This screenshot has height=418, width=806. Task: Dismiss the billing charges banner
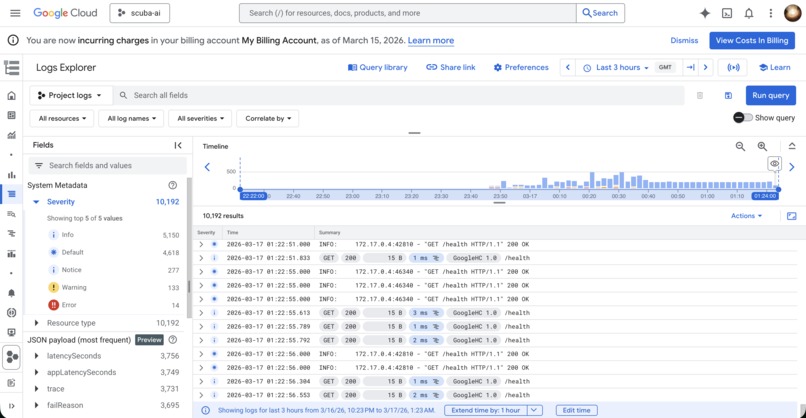tap(684, 41)
